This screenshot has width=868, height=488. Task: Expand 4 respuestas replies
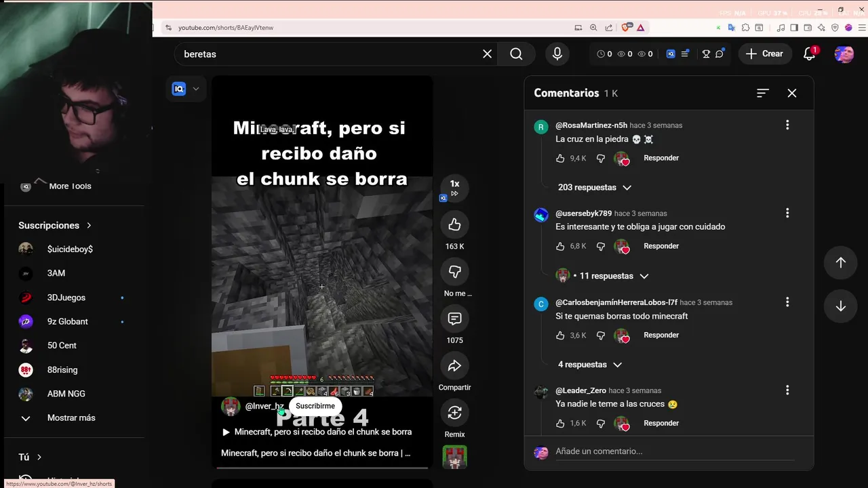[x=589, y=365]
